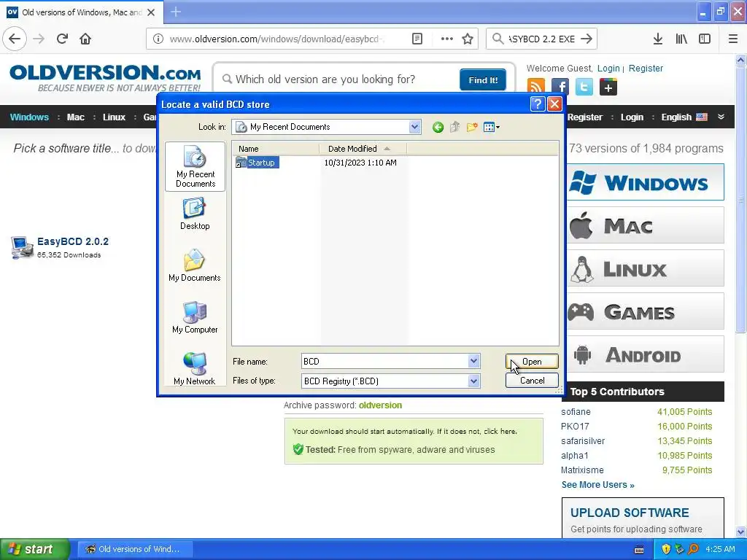
Task: Select the Startup folder shortcut
Action: pos(256,163)
